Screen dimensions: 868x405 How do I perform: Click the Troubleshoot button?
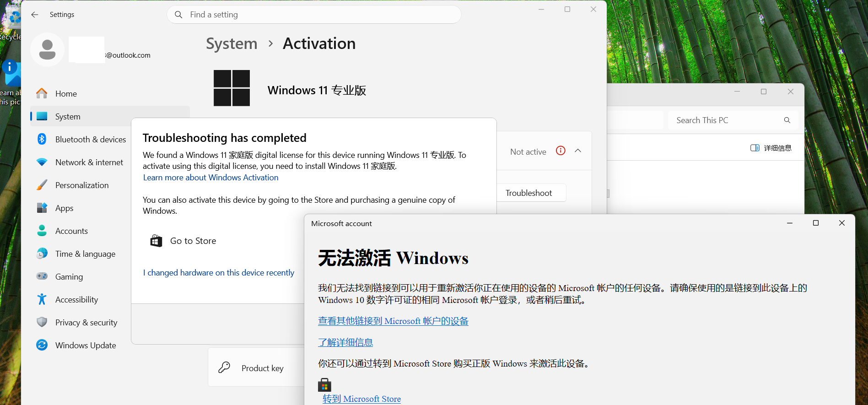(531, 193)
